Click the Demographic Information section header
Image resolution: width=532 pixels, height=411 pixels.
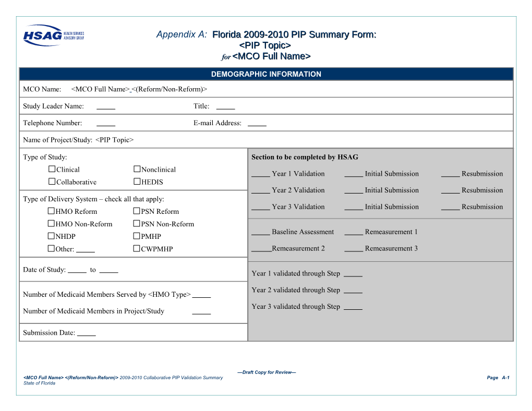pyautogui.click(x=266, y=74)
